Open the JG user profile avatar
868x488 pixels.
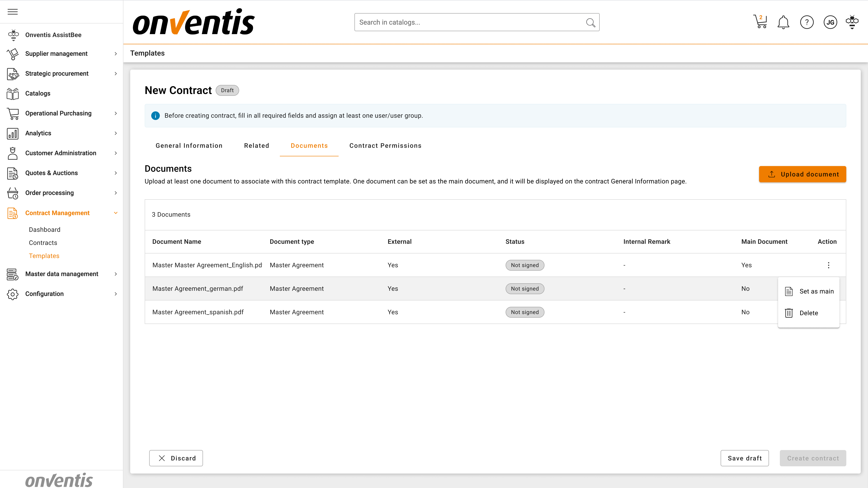click(830, 22)
